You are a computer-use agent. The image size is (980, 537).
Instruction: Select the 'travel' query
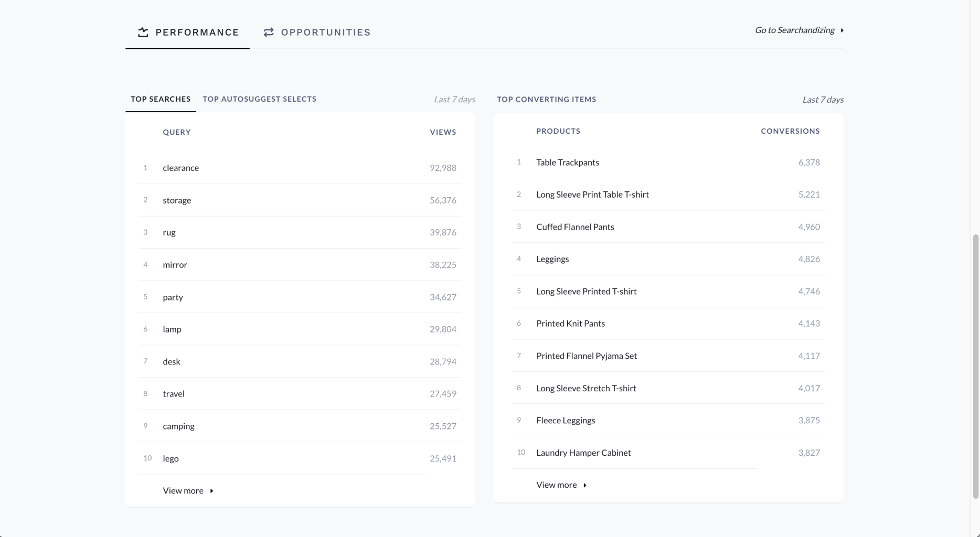[174, 394]
